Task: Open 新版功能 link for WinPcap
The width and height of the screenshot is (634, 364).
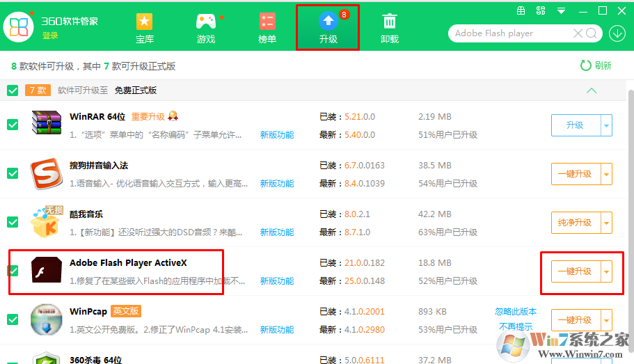Action: click(277, 330)
